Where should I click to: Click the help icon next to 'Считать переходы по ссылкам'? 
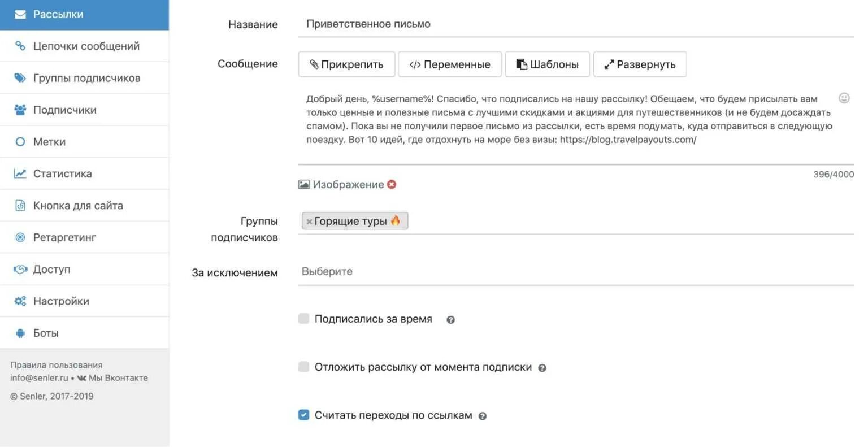coord(482,416)
